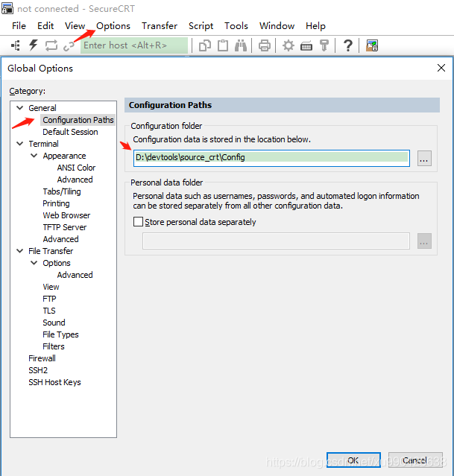Select ANSI Color in category tree
Viewport: 454px width, 476px height.
point(76,168)
